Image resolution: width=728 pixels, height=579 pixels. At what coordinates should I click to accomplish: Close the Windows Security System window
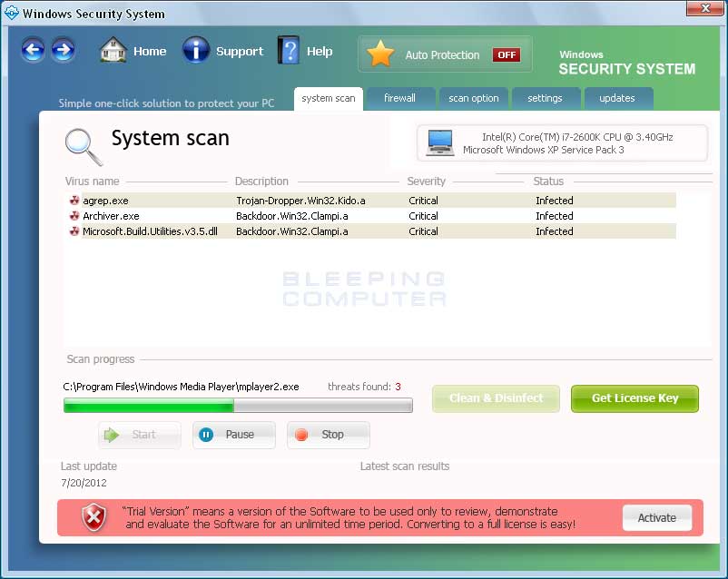pyautogui.click(x=704, y=8)
